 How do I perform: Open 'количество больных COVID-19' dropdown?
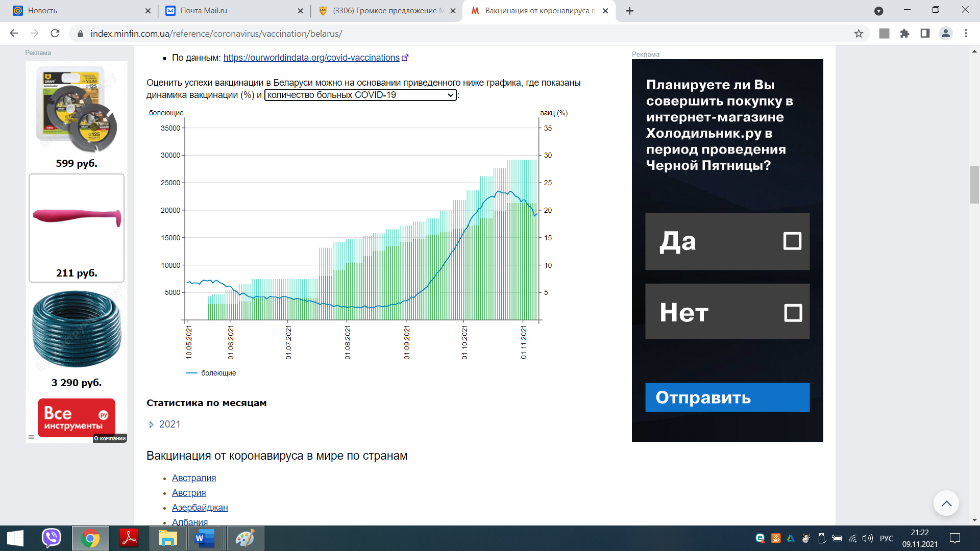pos(360,95)
